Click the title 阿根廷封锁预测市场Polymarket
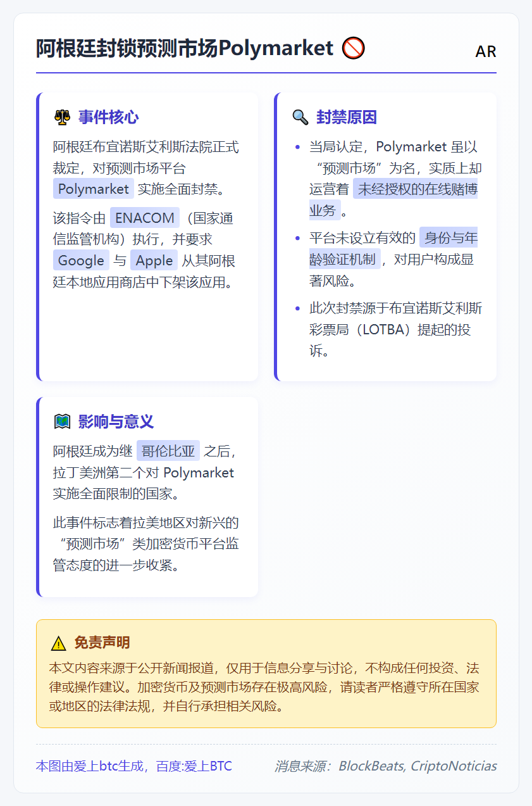 [185, 48]
